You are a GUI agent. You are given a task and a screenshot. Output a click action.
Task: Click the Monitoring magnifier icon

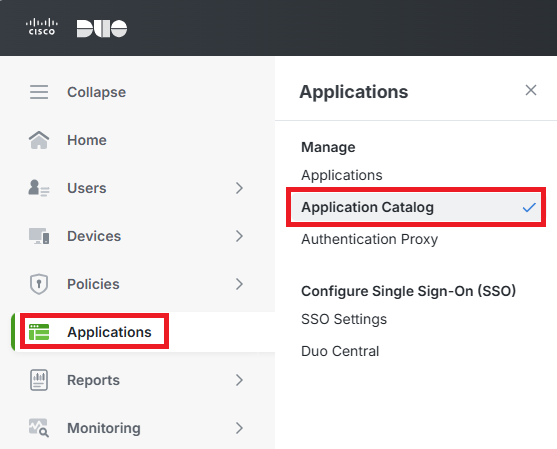tap(39, 428)
